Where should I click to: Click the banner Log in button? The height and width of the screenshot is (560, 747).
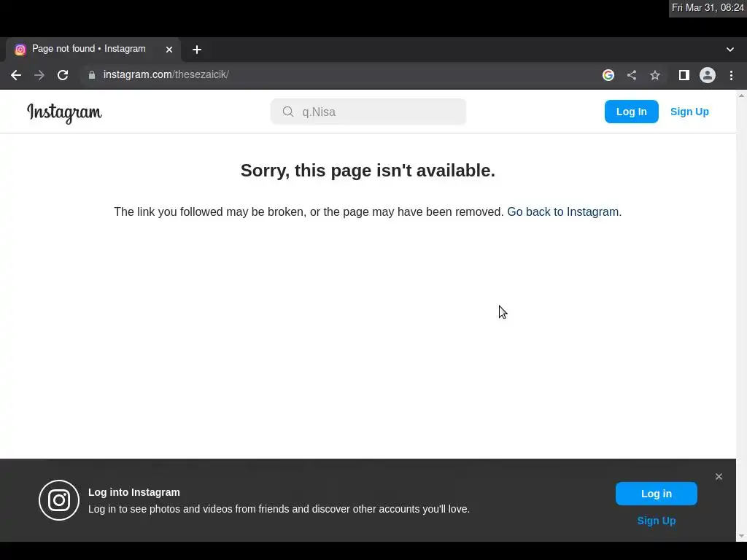(656, 494)
